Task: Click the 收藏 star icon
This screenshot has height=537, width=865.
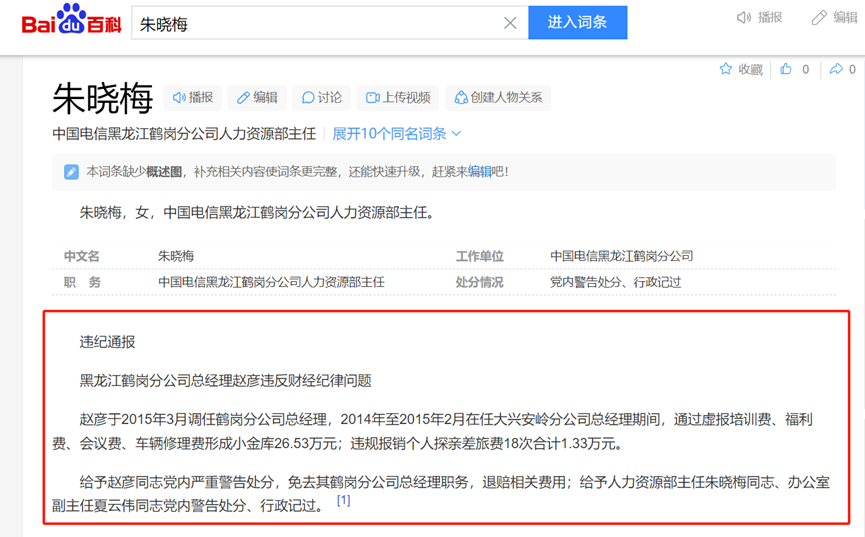Action: [x=725, y=69]
